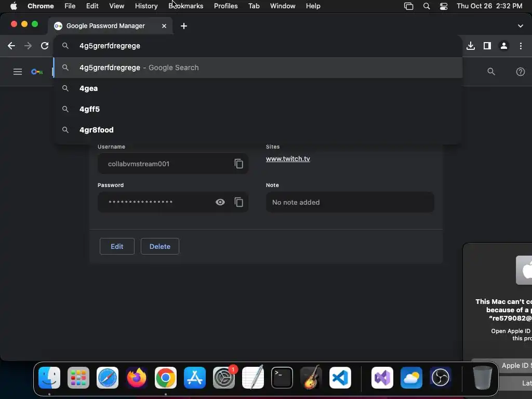Copy the username collabvmstream001
Image resolution: width=532 pixels, height=399 pixels.
click(x=238, y=164)
